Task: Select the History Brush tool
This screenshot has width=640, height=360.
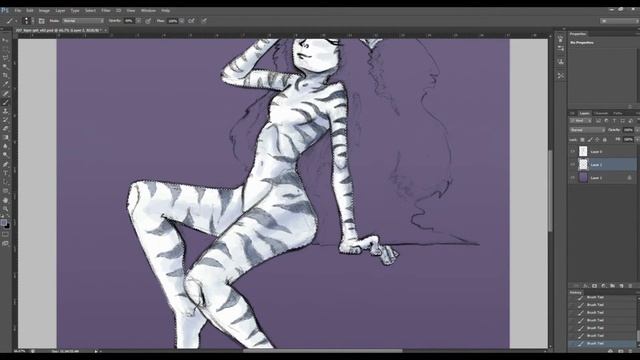Action: coord(5,120)
